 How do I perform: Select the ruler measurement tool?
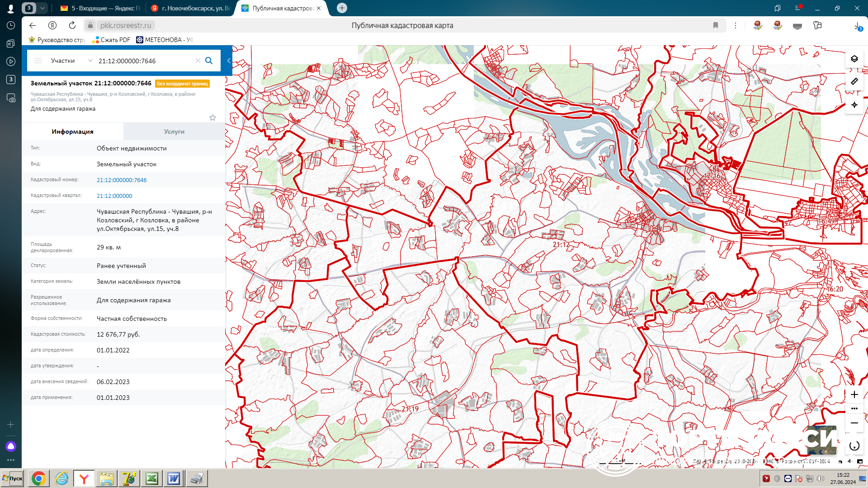(x=854, y=82)
